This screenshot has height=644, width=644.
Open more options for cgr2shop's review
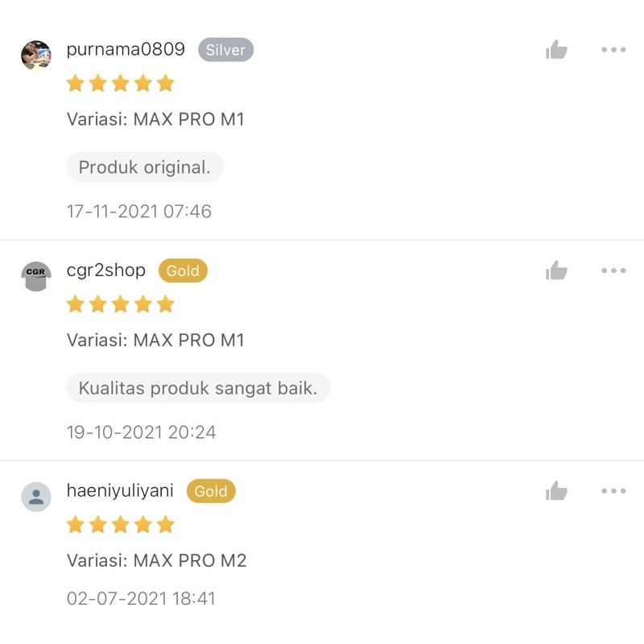pos(613,270)
